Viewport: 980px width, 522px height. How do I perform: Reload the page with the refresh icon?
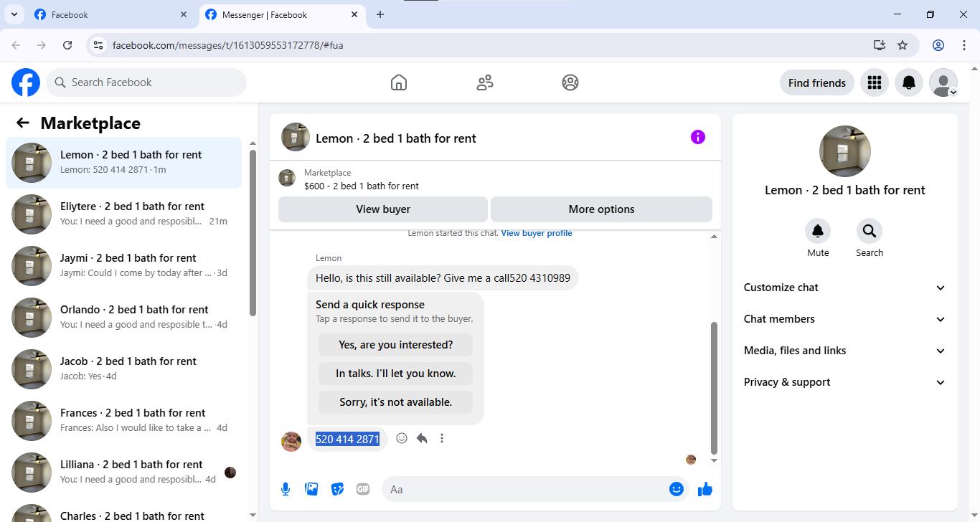pyautogui.click(x=67, y=45)
